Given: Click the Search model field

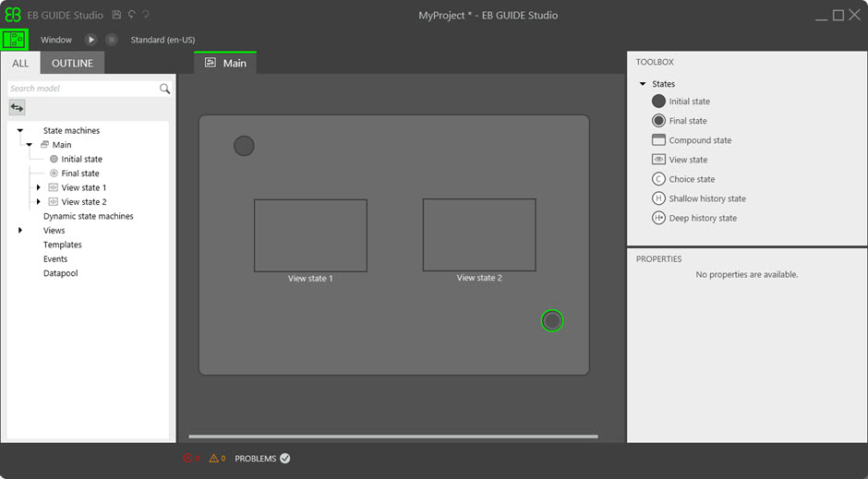Looking at the screenshot, I should 83,89.
